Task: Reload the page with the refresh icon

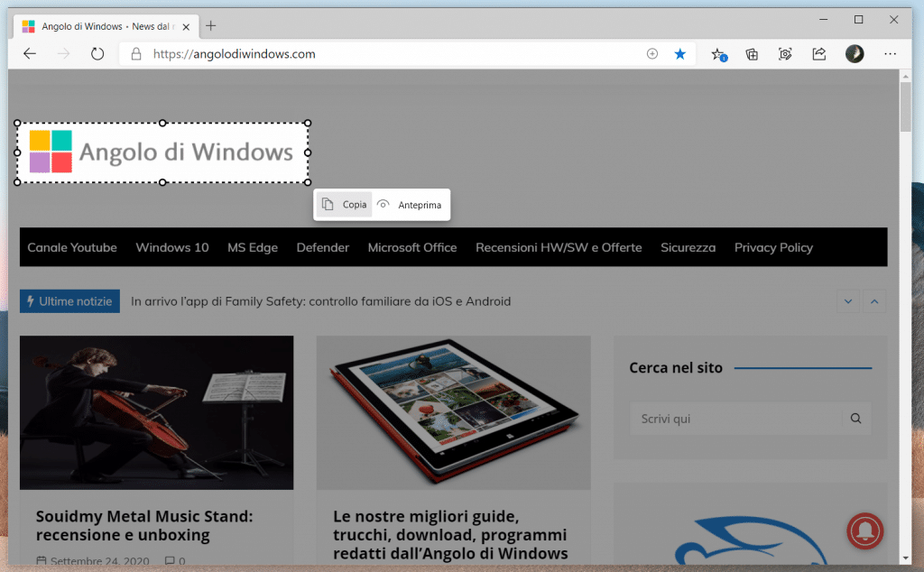Action: tap(97, 54)
